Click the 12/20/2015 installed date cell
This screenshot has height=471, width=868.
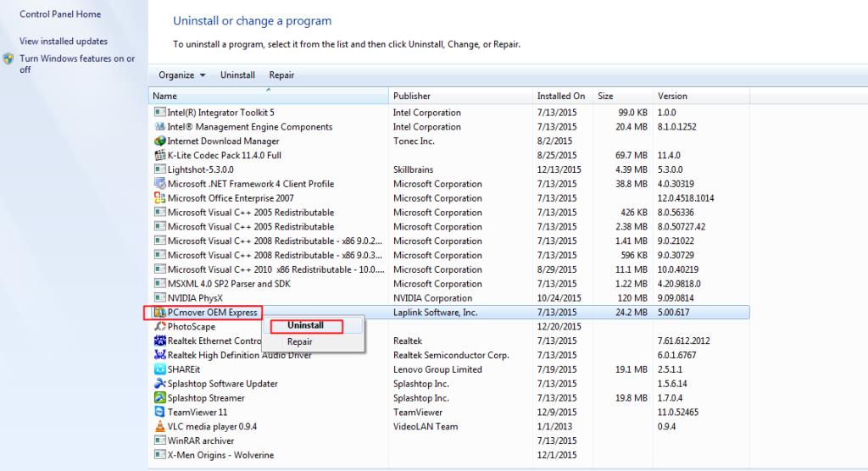[559, 326]
